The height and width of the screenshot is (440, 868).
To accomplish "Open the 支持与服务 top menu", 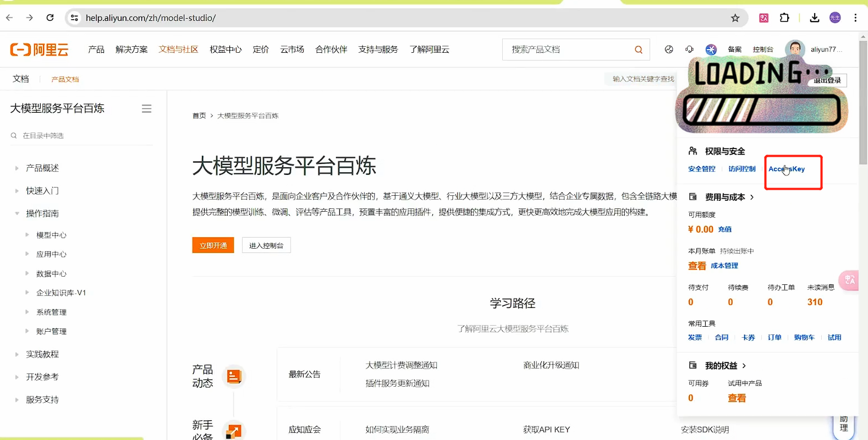I will point(378,50).
